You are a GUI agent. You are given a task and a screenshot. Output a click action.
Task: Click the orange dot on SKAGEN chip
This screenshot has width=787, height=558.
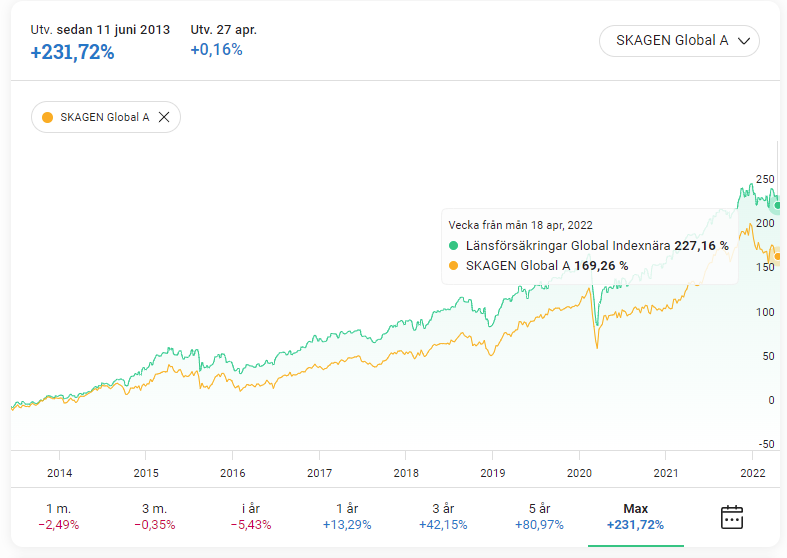(x=47, y=117)
